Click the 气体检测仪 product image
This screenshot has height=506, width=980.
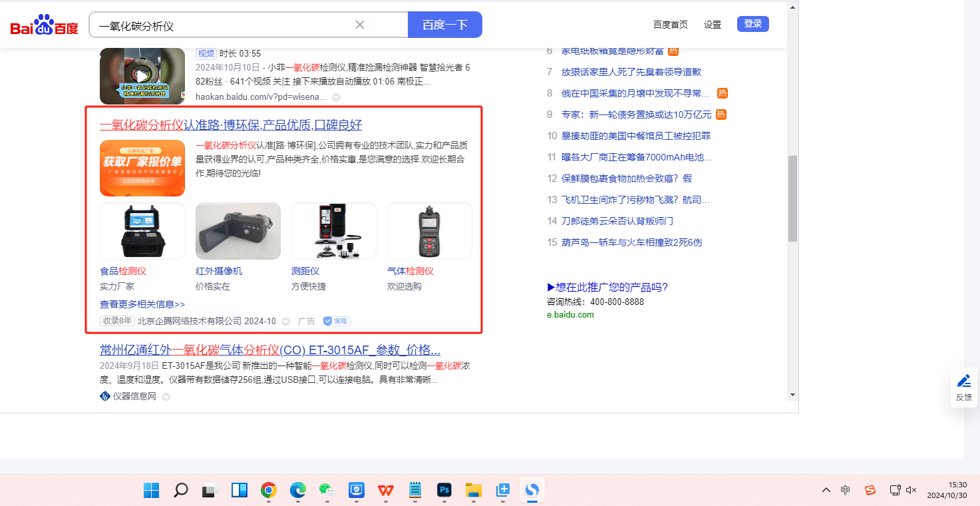tap(430, 231)
